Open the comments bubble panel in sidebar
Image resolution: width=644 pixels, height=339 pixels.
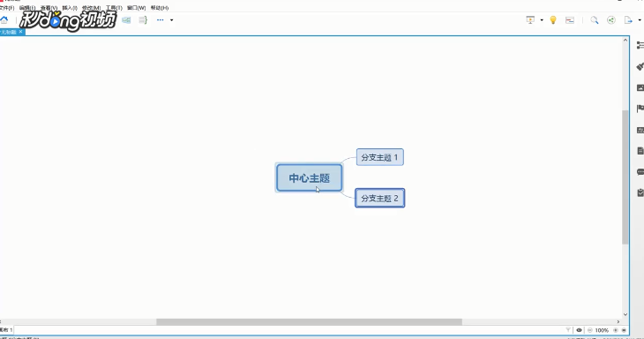[640, 172]
